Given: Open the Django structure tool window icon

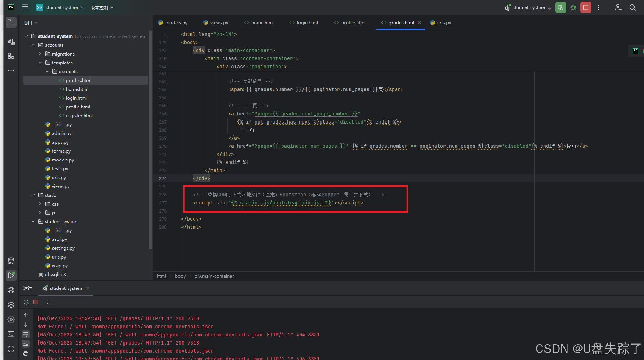Looking at the screenshot, I should click(11, 42).
